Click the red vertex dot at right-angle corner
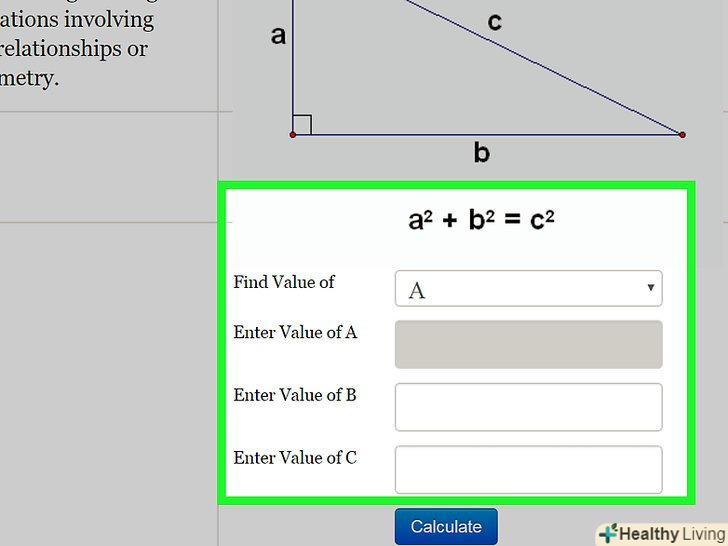The width and height of the screenshot is (728, 546). [x=293, y=134]
